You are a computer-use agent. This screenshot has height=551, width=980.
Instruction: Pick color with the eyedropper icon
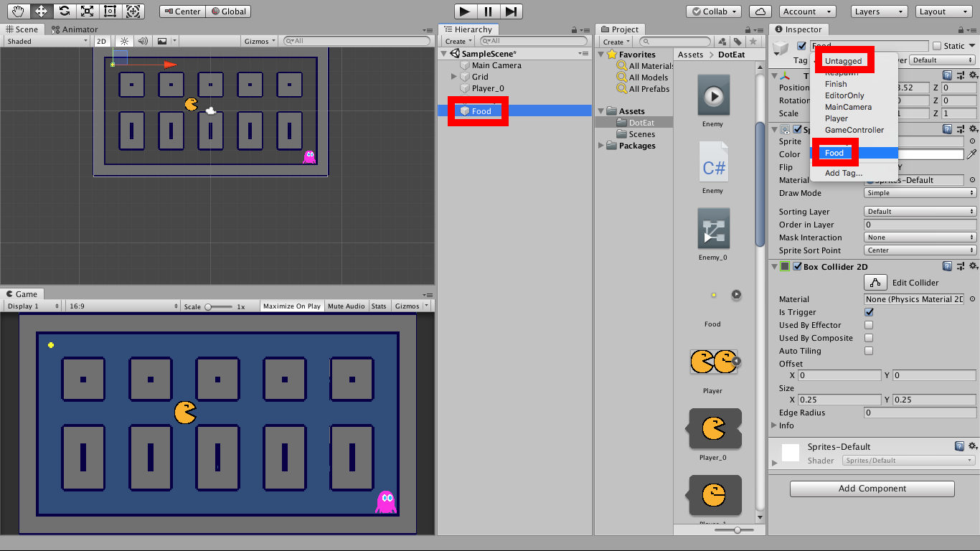[972, 154]
